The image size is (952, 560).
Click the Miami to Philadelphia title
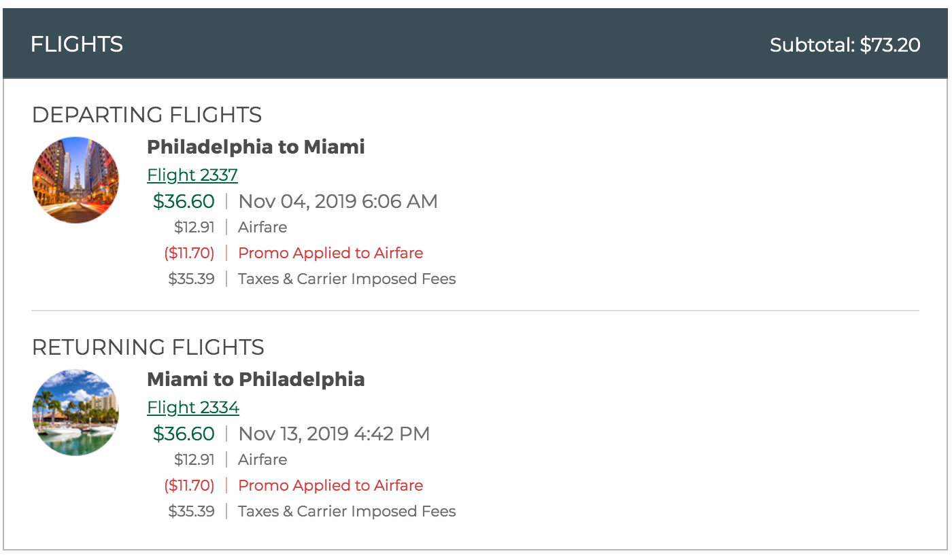click(256, 379)
